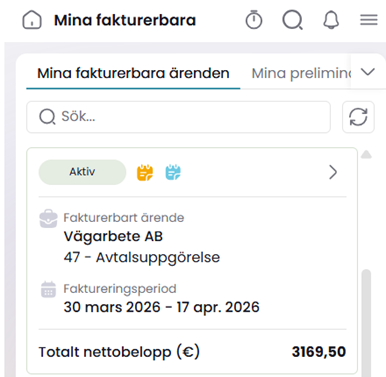
Task: Refresh the billable matters list
Action: pos(358,117)
